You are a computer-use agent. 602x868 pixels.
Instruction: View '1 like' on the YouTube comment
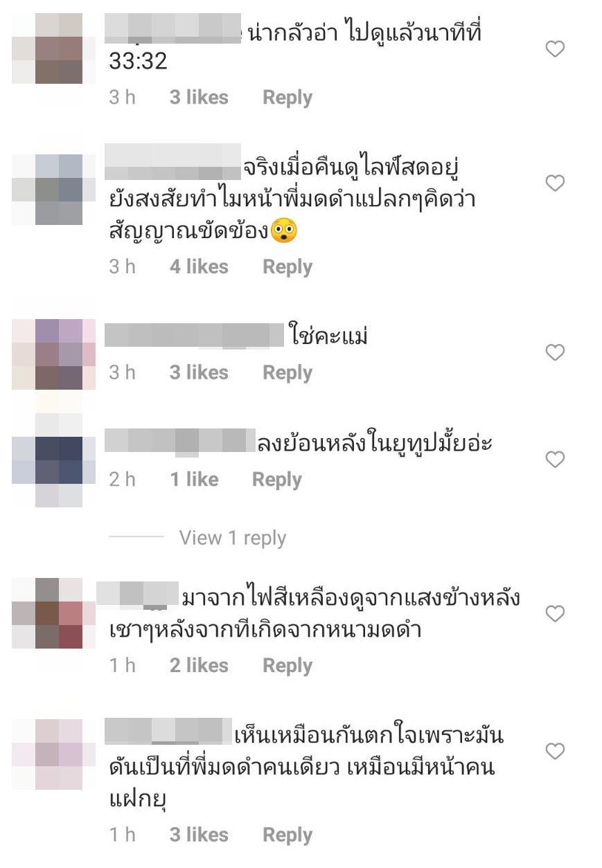[194, 480]
